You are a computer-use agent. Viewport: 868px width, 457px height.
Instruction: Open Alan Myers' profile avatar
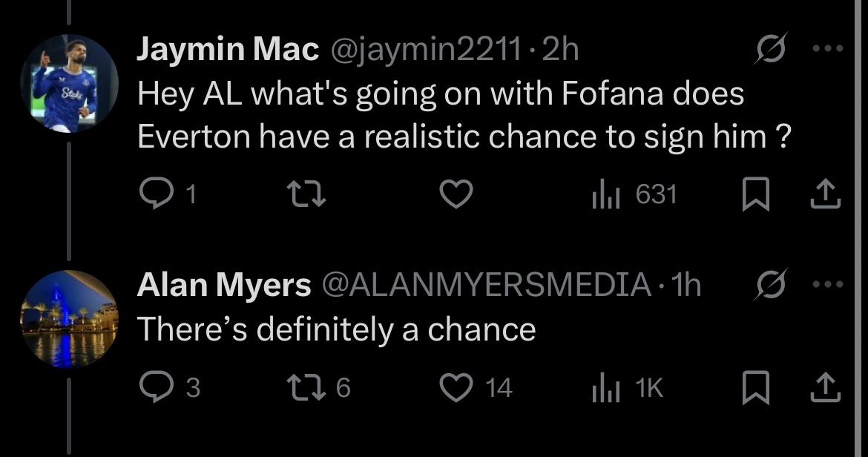point(69,319)
